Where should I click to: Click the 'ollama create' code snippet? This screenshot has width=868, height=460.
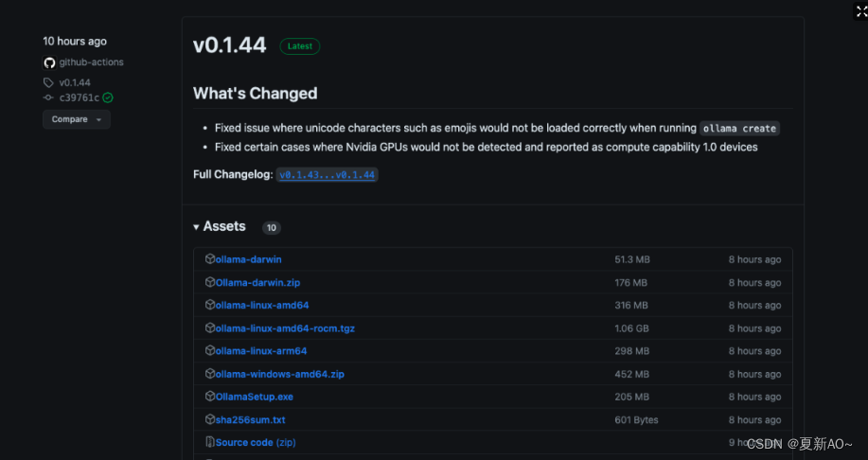(x=739, y=129)
